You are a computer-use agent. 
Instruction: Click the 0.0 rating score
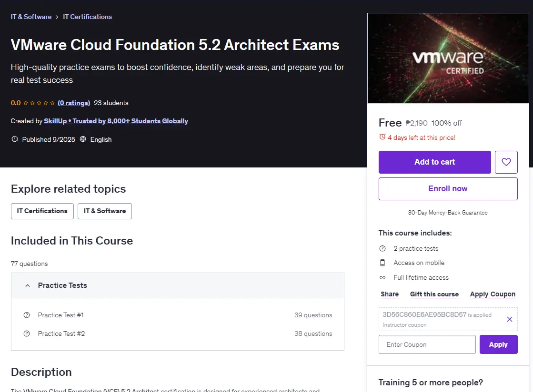[x=16, y=103]
